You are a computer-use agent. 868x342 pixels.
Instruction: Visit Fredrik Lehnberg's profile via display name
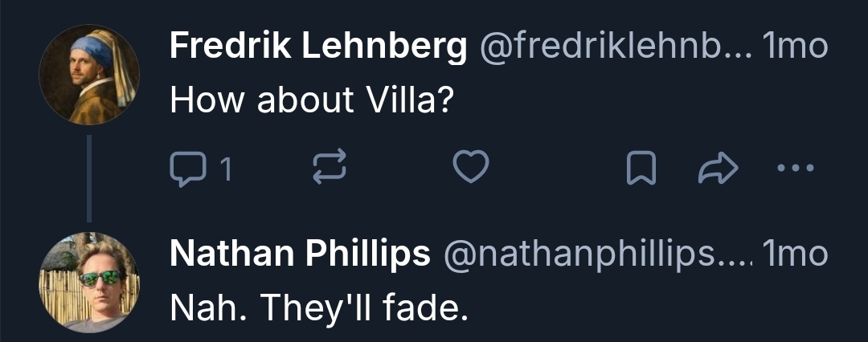318,47
